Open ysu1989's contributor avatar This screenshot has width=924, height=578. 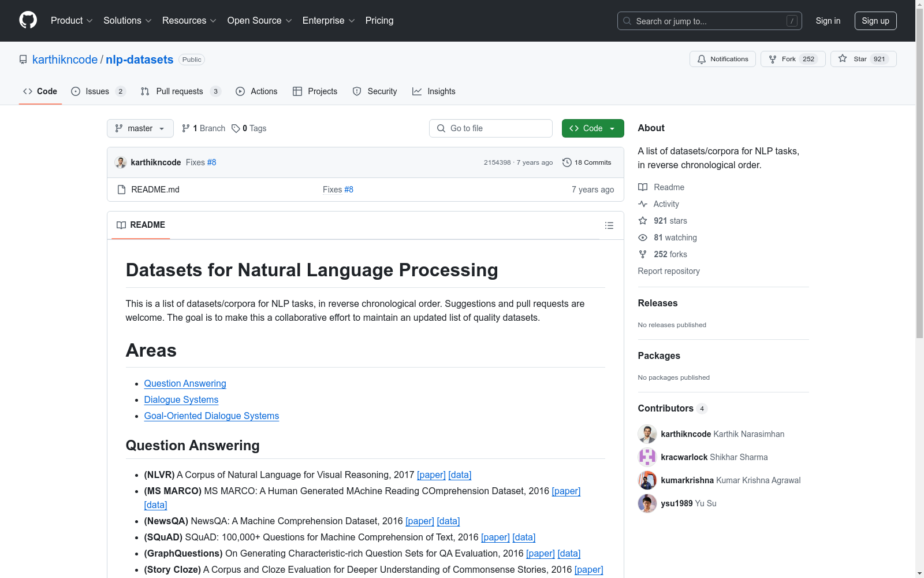647,503
